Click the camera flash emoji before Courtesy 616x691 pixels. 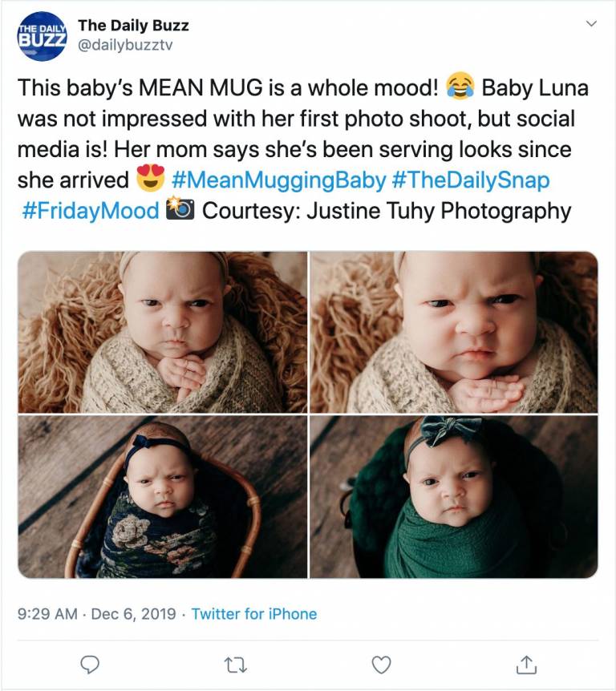[x=179, y=211]
